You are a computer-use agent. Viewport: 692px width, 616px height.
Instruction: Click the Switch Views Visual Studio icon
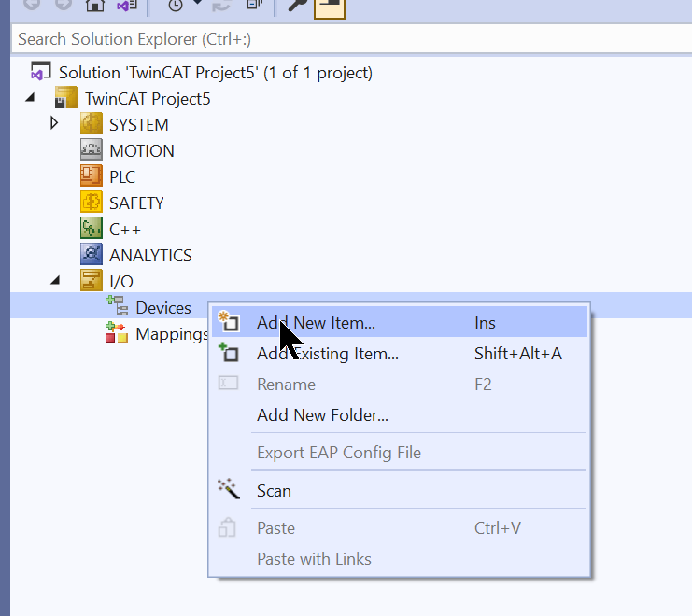point(127,5)
